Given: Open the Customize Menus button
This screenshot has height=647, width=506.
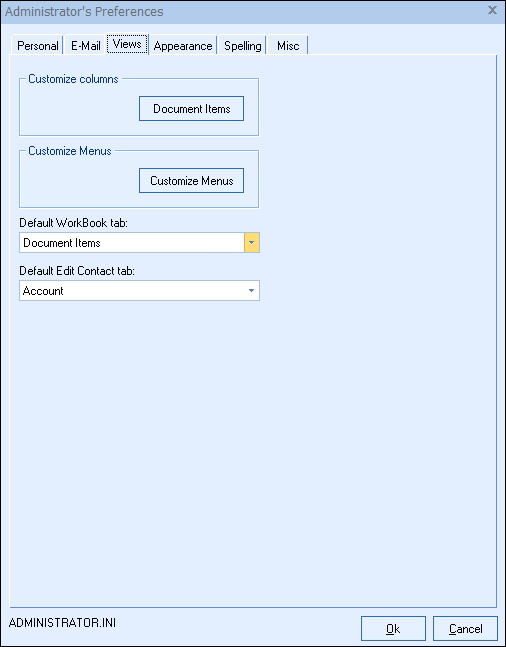Looking at the screenshot, I should [x=192, y=181].
